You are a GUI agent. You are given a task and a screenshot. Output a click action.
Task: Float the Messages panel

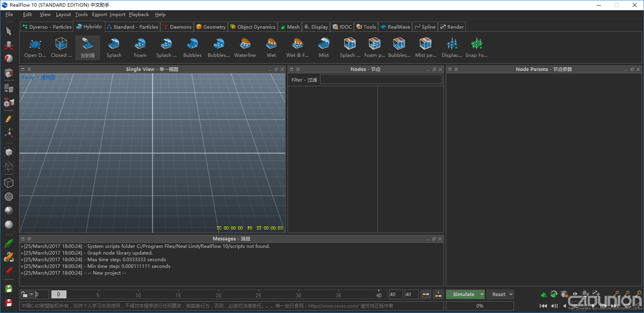pos(434,239)
